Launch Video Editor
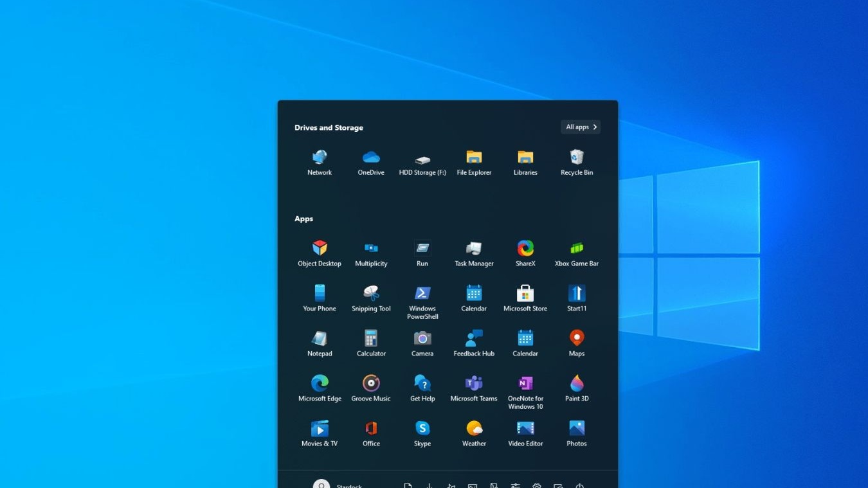The width and height of the screenshot is (868, 488). [x=525, y=433]
